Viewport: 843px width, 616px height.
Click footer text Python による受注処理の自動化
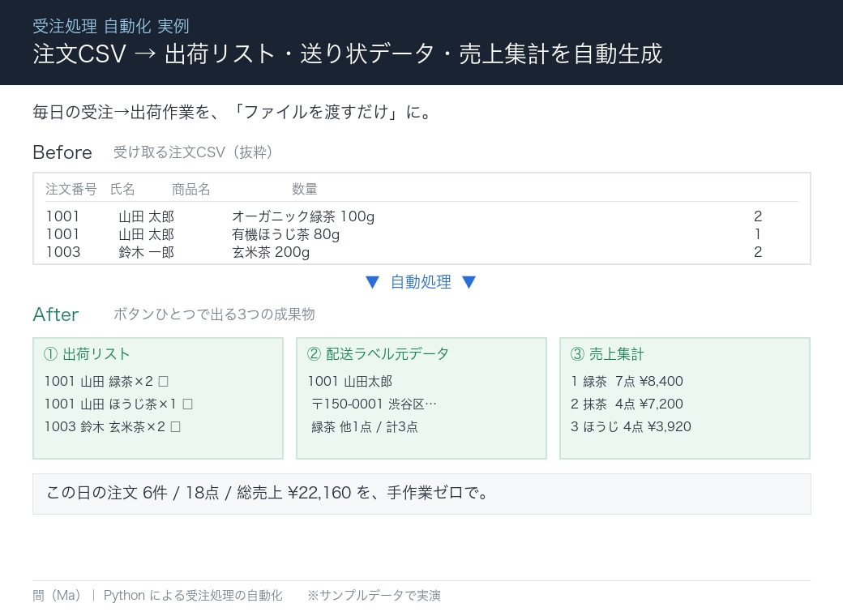[193, 596]
